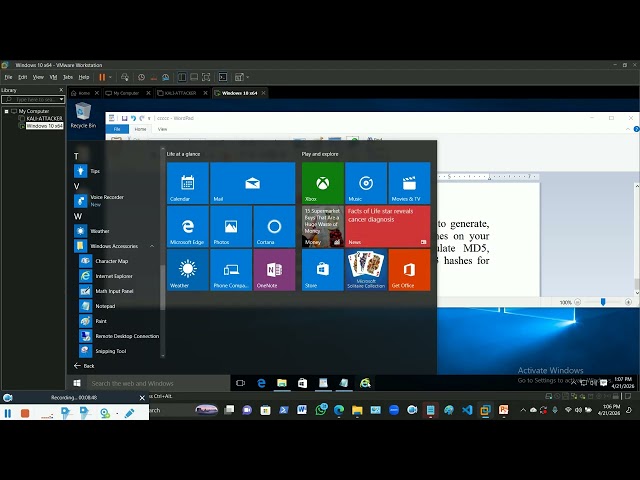This screenshot has width=640, height=480.
Task: Open the Weather tile in Start
Action: tap(188, 270)
